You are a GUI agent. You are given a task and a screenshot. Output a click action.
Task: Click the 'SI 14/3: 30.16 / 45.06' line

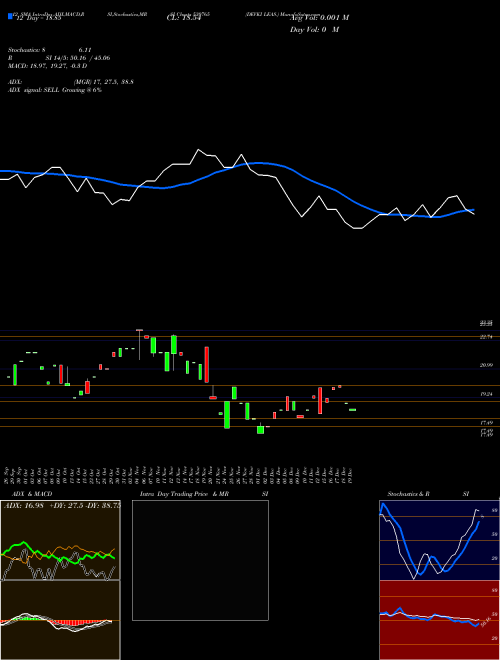[78, 58]
